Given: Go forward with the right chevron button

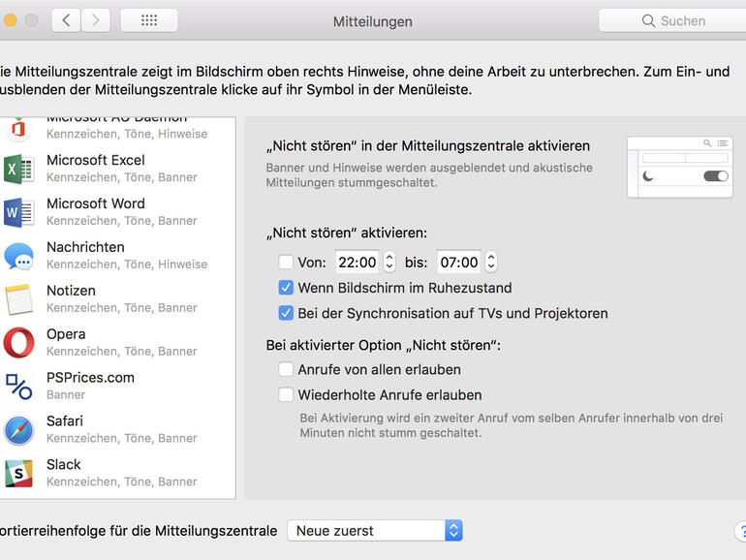Looking at the screenshot, I should (96, 20).
